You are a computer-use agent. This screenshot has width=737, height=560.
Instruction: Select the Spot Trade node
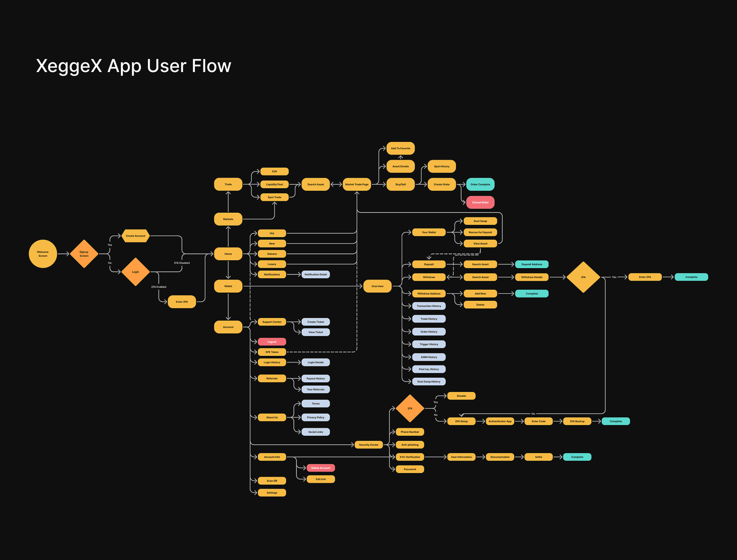click(274, 197)
